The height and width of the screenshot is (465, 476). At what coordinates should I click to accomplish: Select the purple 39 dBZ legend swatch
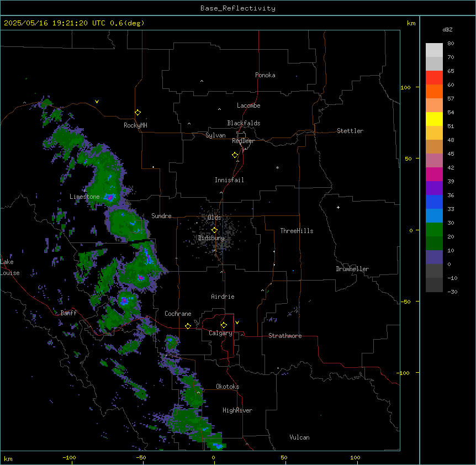click(434, 188)
